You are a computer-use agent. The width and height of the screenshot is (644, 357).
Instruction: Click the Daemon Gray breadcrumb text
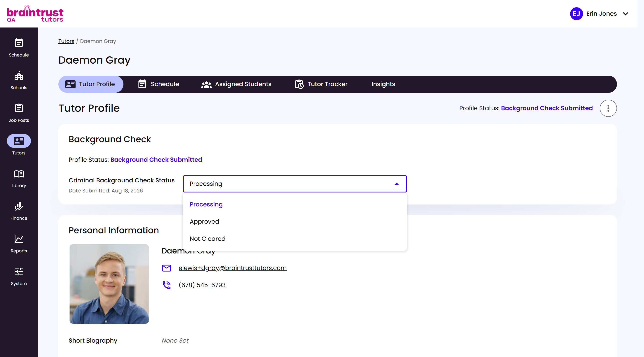click(x=98, y=41)
